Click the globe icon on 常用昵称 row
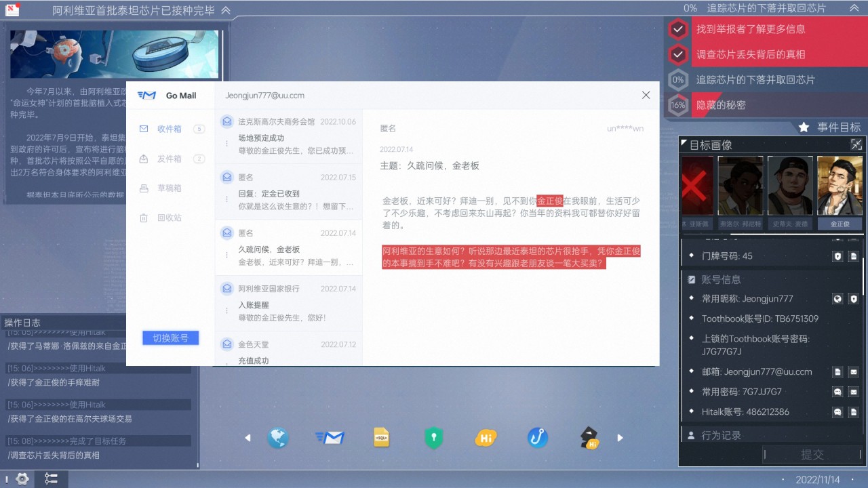Viewport: 868px width, 488px height. click(x=837, y=299)
